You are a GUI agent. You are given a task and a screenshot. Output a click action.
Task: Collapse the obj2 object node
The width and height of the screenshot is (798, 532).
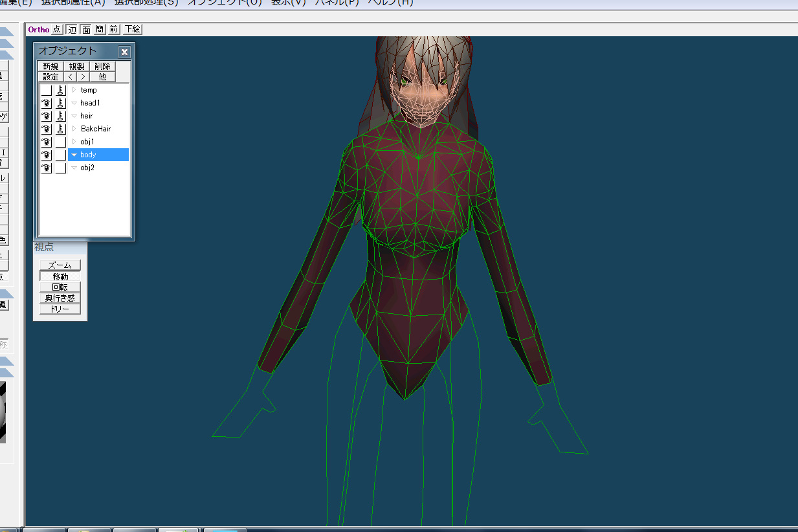[x=74, y=168]
